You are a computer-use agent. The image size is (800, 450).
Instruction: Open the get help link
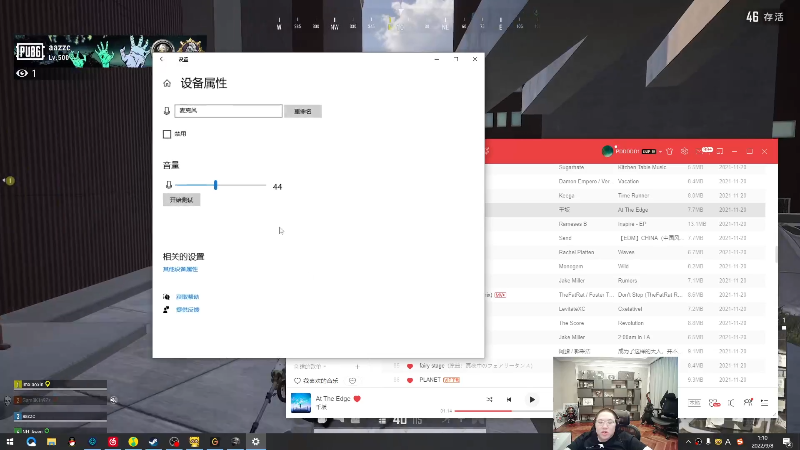(187, 297)
